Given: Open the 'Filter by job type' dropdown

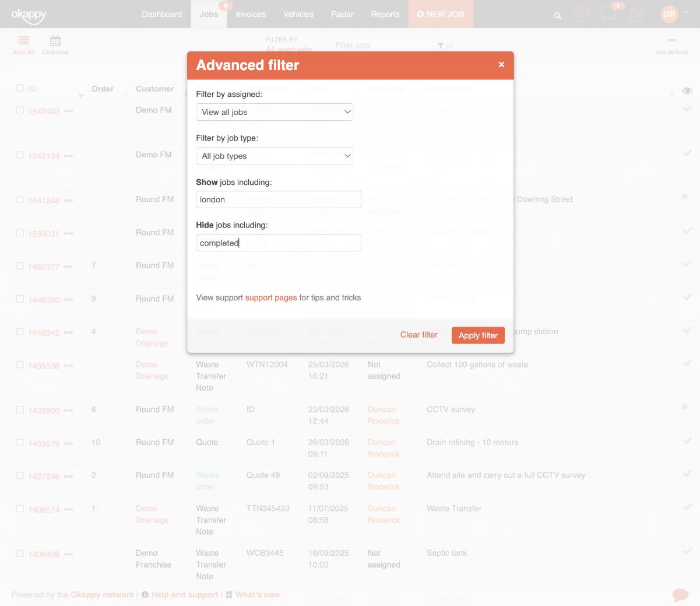Looking at the screenshot, I should tap(275, 156).
